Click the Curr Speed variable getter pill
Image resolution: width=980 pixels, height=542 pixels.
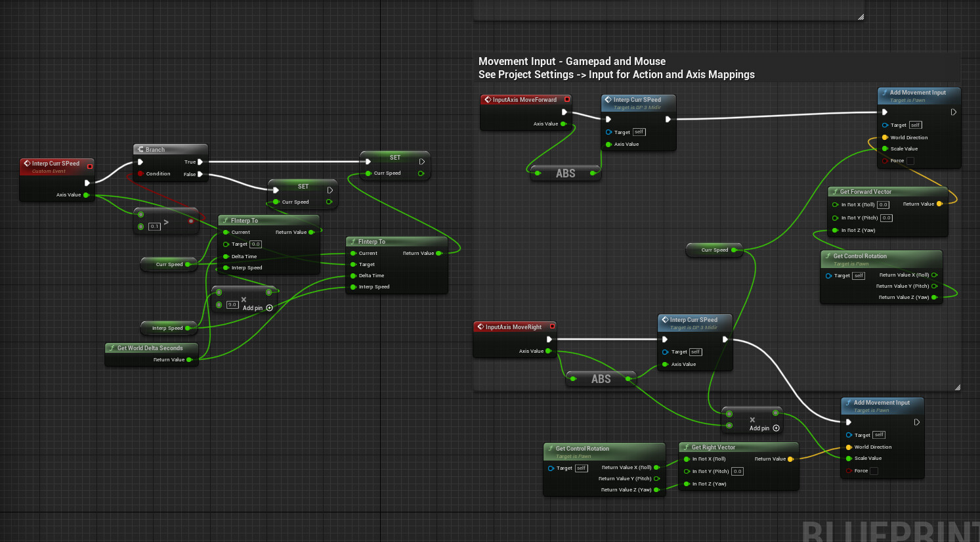pos(168,264)
